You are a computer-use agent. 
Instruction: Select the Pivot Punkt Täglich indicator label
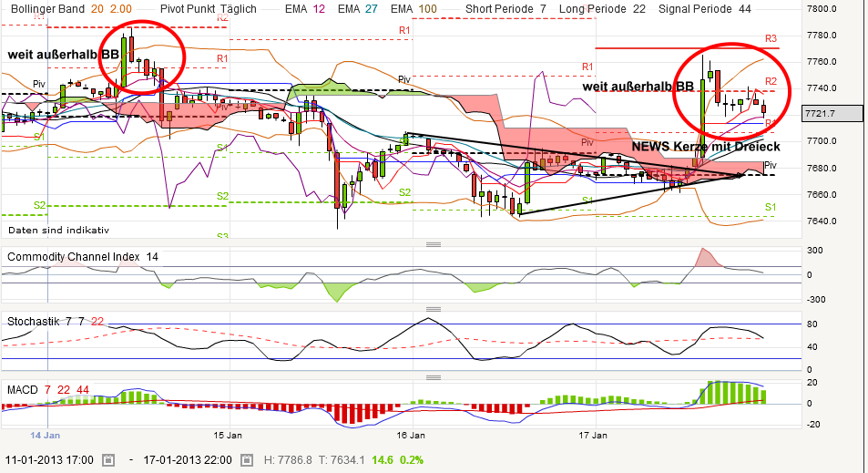pos(209,9)
